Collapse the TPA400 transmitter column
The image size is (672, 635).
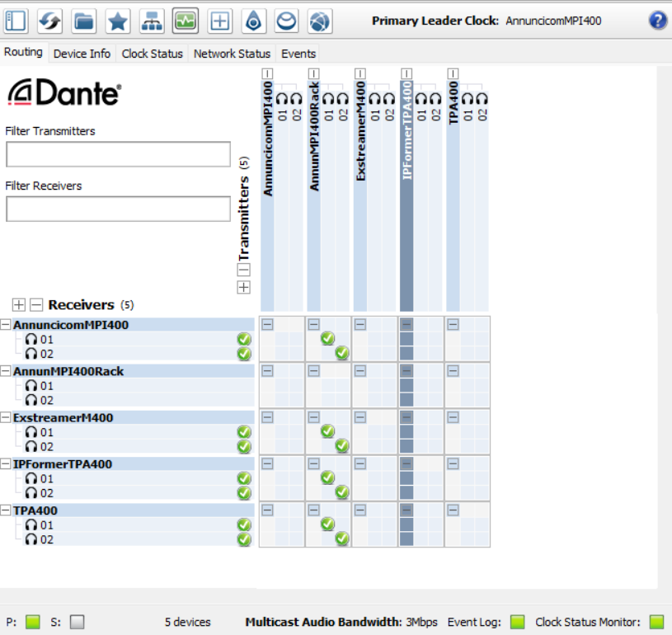click(453, 74)
